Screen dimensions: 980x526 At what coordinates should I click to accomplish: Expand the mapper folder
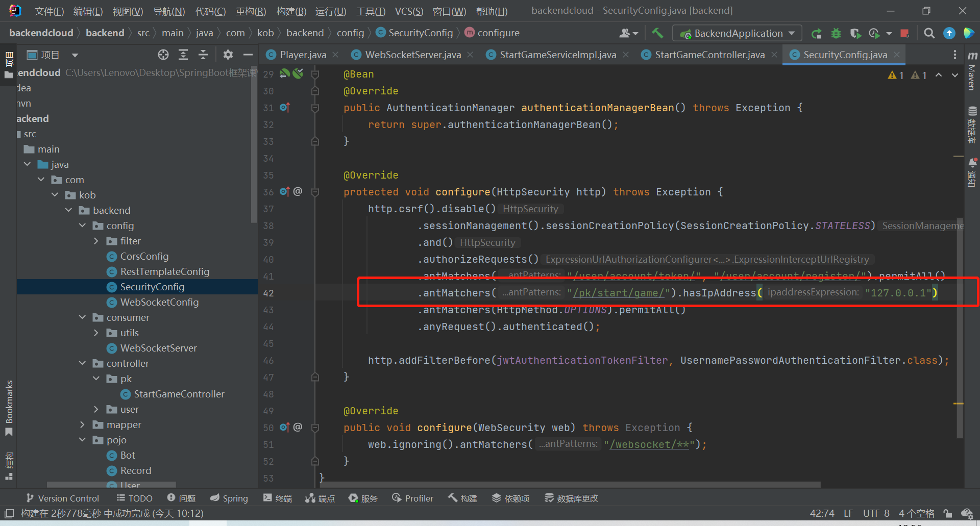[82, 424]
